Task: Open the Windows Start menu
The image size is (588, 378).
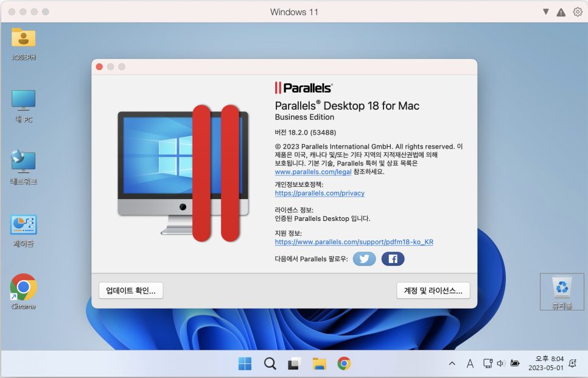Action: coord(245,363)
